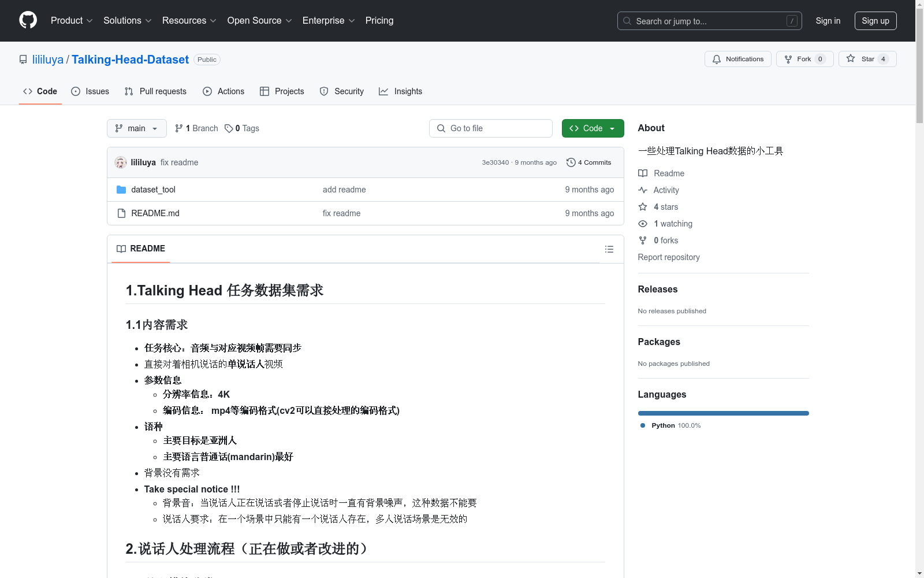Click Report repository
924x578 pixels.
coord(669,257)
